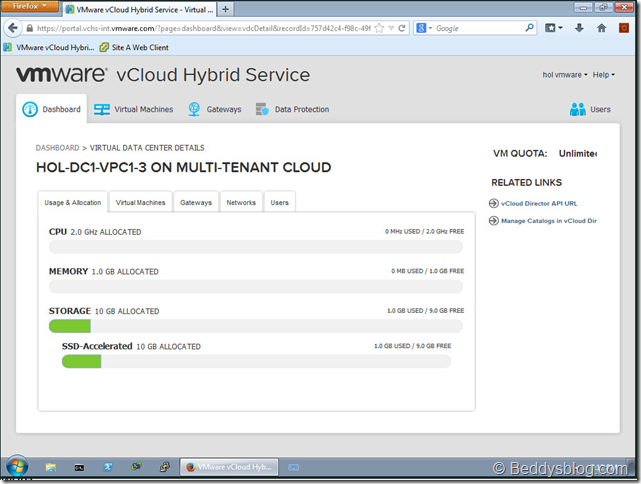Viewport: 641px width, 484px height.
Task: Open Site A Web Client bookmark
Action: coord(134,47)
